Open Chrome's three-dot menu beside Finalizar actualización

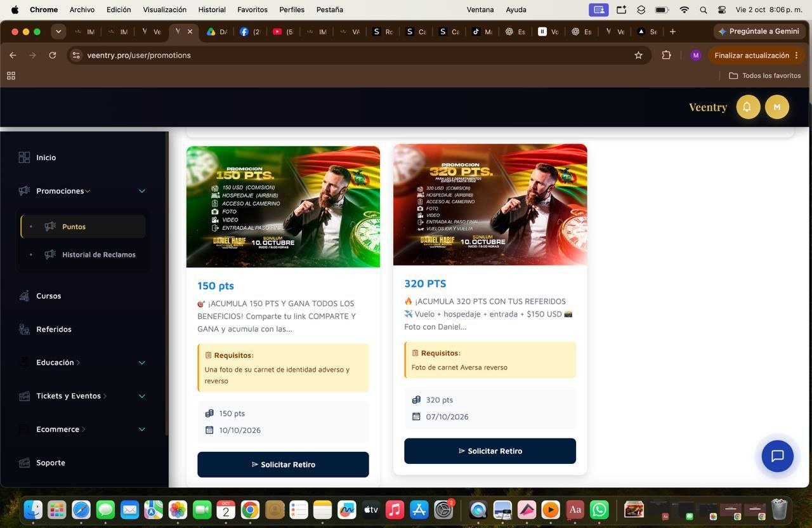click(796, 55)
